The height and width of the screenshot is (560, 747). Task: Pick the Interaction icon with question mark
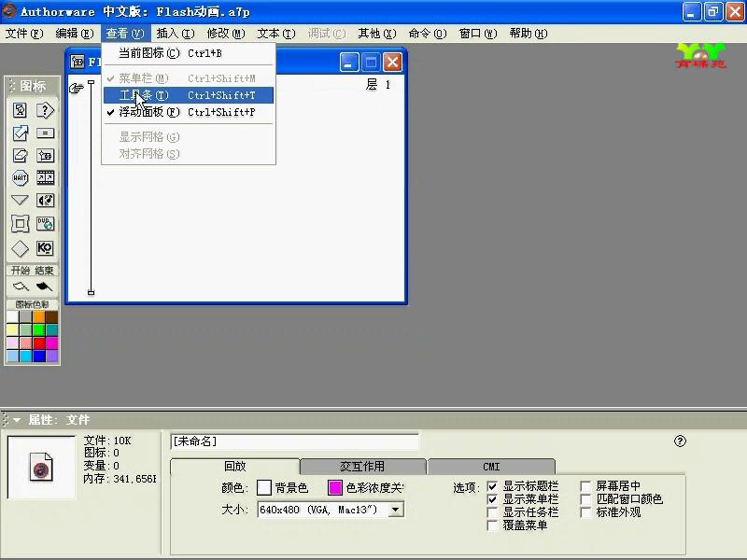(45, 110)
